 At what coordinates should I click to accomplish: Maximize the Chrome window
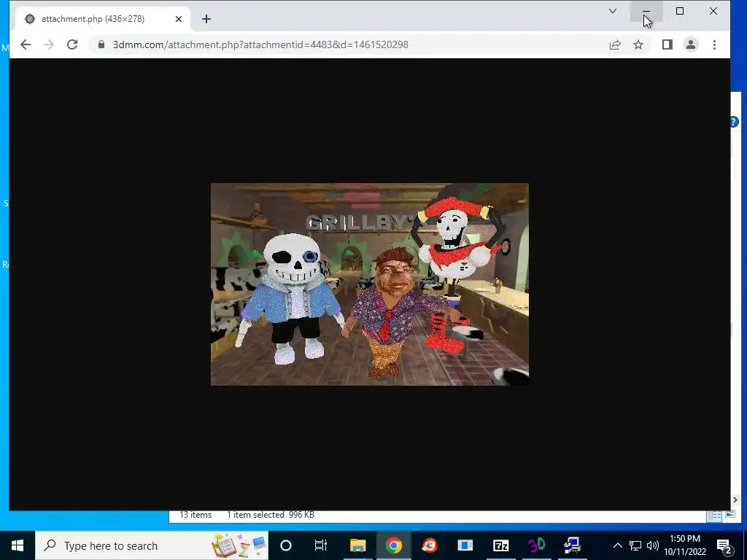tap(680, 11)
